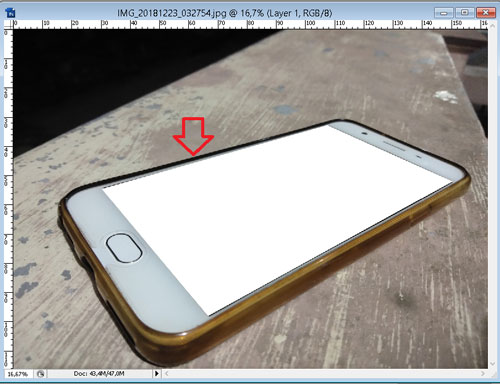This screenshot has width=500, height=384.
Task: Click the document title bar text
Action: pos(225,13)
